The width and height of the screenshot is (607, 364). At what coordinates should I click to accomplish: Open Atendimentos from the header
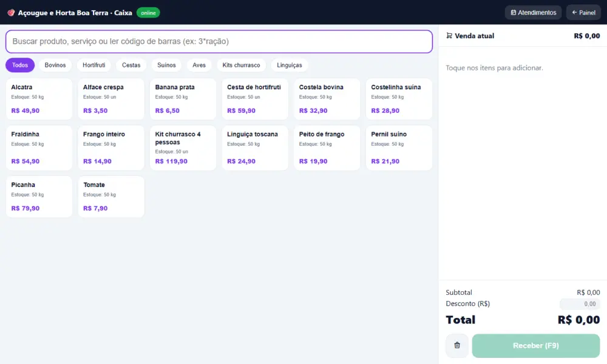(533, 12)
